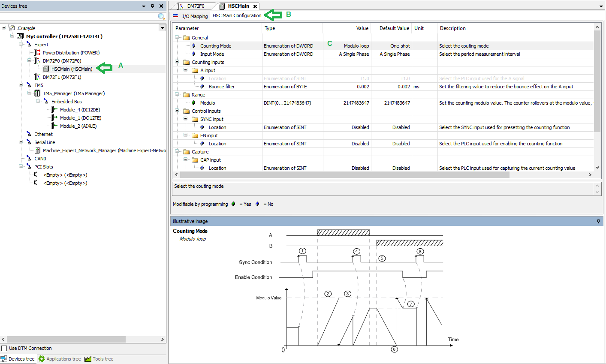Viewport: 606px width, 364px height.
Task: Select the Serial Line tree item
Action: [45, 142]
